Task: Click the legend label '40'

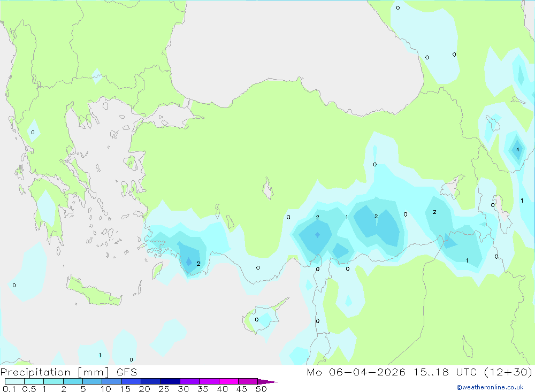Action: click(222, 389)
